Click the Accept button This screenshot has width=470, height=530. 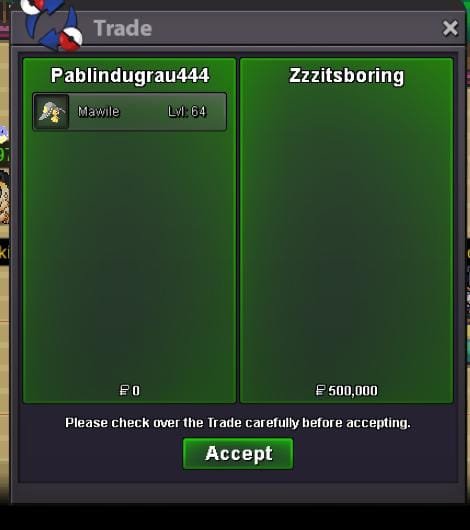pos(238,453)
